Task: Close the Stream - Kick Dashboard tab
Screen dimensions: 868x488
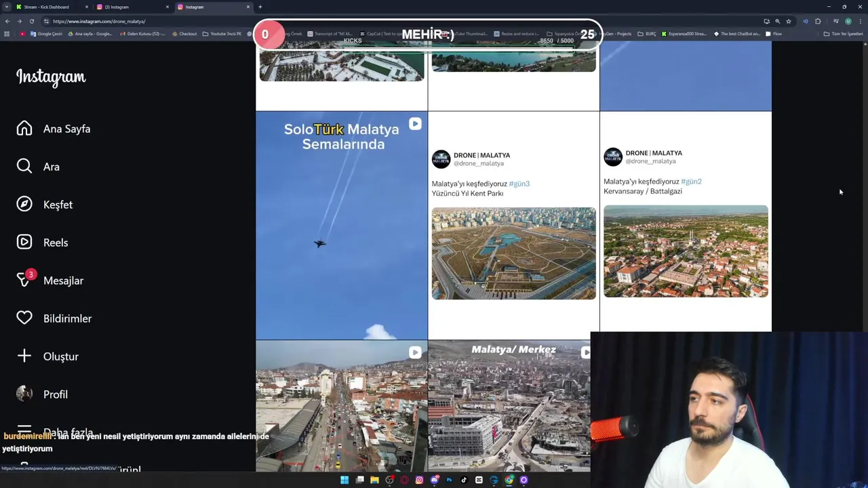Action: tap(86, 7)
